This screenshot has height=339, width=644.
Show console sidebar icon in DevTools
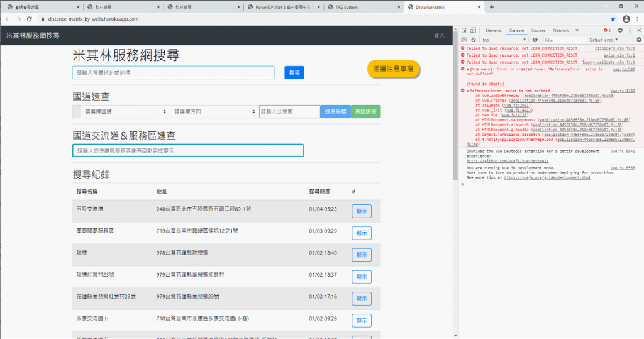[464, 40]
